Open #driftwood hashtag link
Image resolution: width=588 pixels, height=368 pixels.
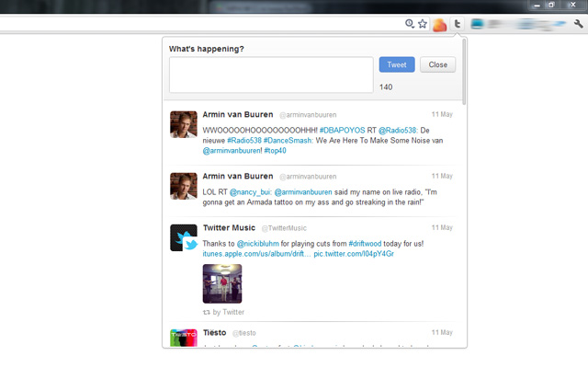click(x=365, y=244)
